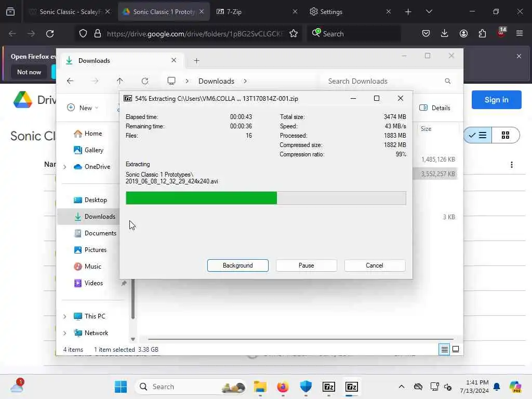
Task: Open File Explorer from taskbar
Action: tap(260, 387)
